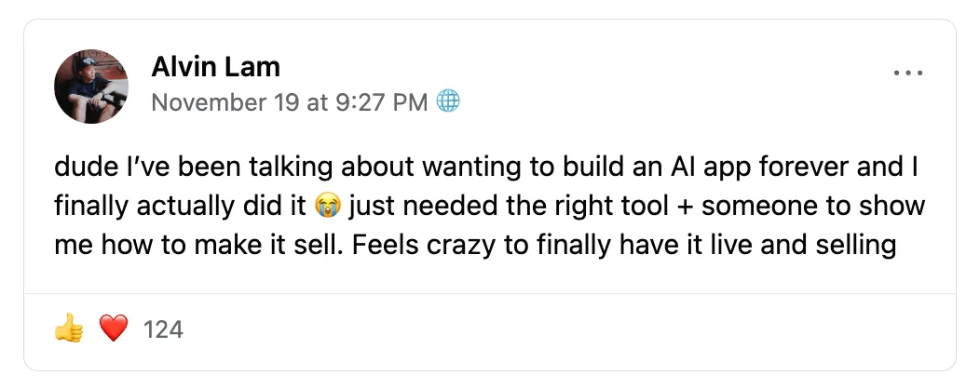The width and height of the screenshot is (980, 389).
Task: Open the three-dot post options menu
Action: coord(907,74)
